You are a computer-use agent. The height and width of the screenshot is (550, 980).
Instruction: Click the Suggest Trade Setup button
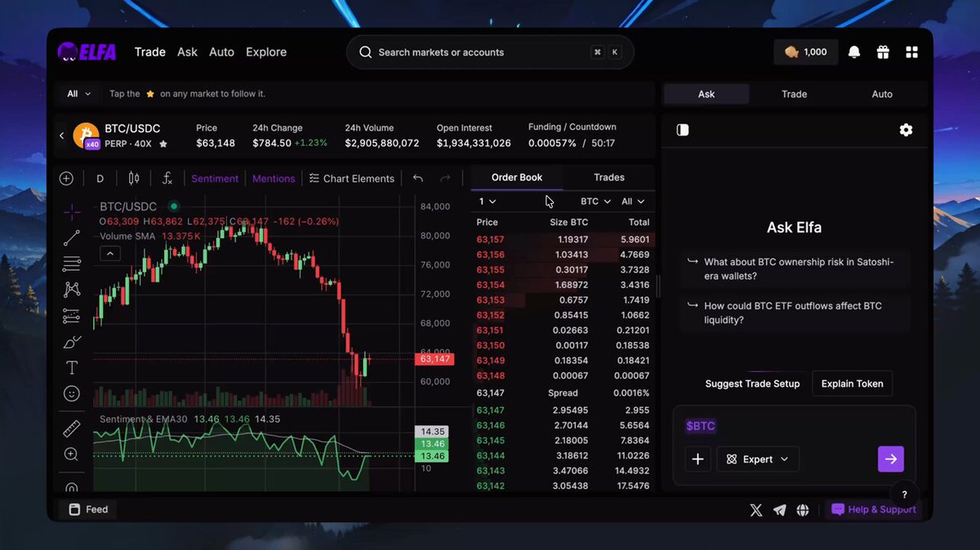752,384
